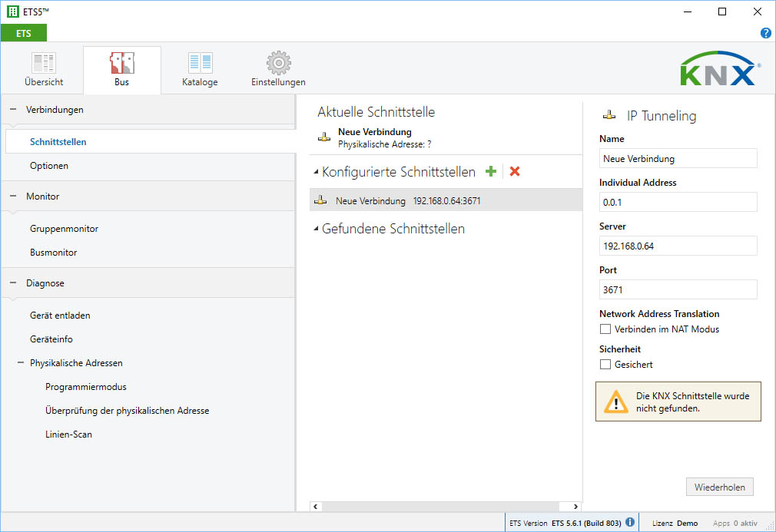Viewport: 776px width, 532px height.
Task: Click the configured Neue Verbindung row icon
Action: click(x=320, y=200)
